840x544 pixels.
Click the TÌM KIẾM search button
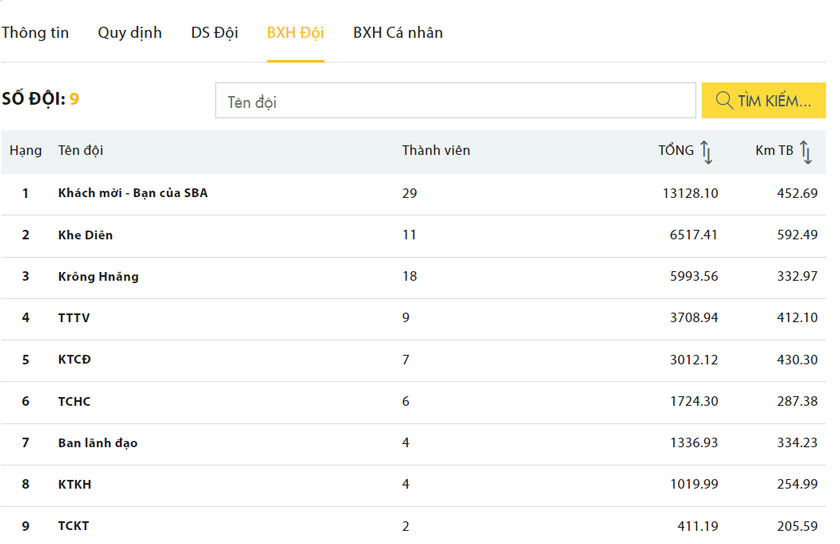coord(763,100)
